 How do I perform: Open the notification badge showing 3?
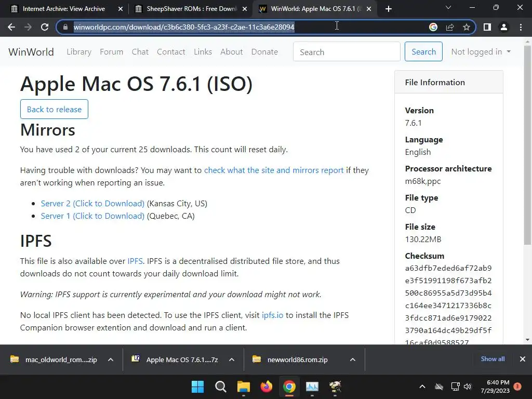(517, 387)
